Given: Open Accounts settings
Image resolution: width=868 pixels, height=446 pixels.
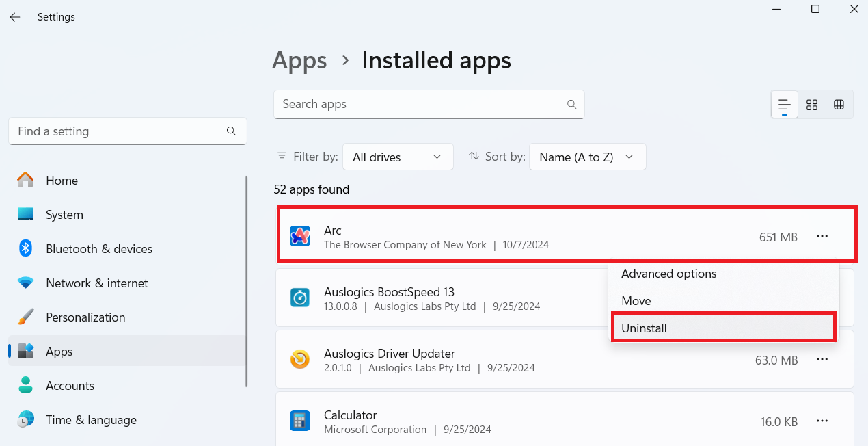Looking at the screenshot, I should click(128, 386).
